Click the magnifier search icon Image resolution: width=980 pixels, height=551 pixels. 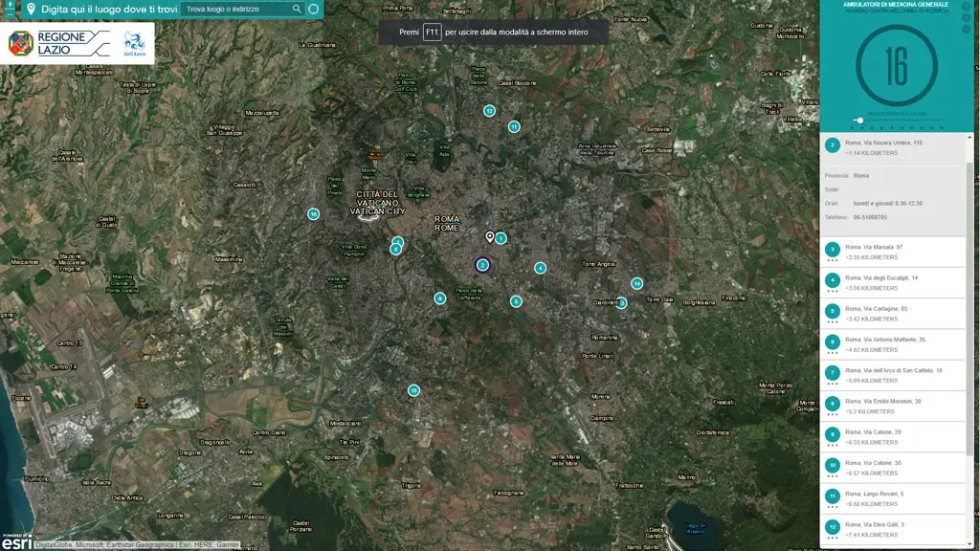tap(296, 9)
